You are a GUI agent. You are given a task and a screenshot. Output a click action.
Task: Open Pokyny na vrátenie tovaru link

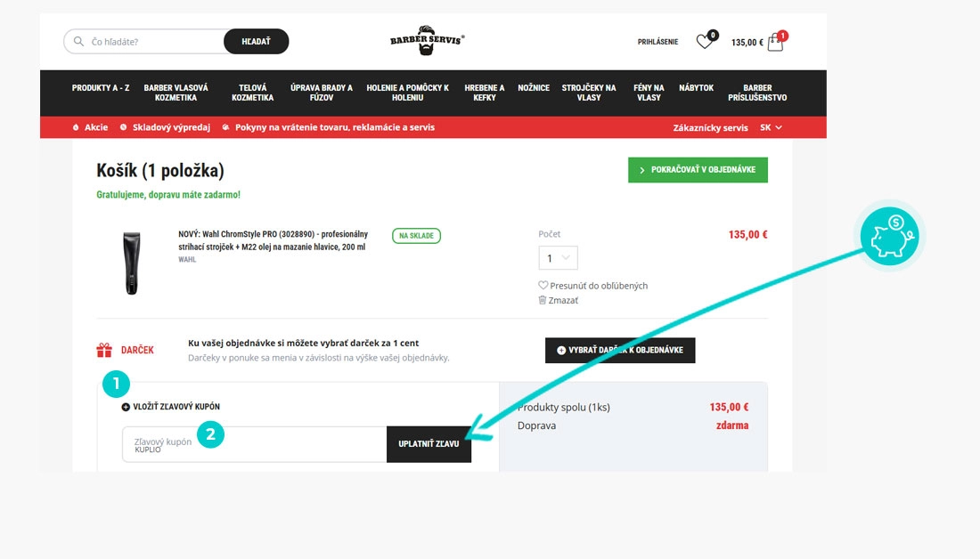click(334, 127)
